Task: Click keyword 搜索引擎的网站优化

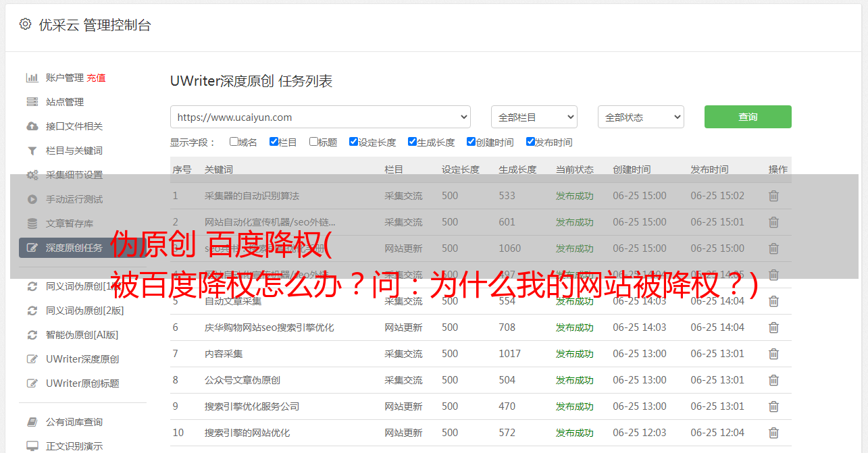Action: pyautogui.click(x=247, y=433)
